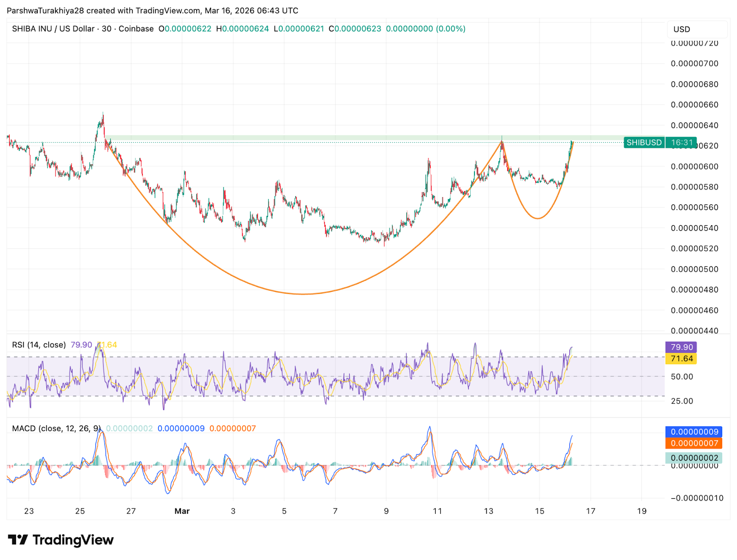Image resolution: width=737 pixels, height=560 pixels.
Task: Click the blue MACD 0.00000009 axis label
Action: click(x=694, y=432)
